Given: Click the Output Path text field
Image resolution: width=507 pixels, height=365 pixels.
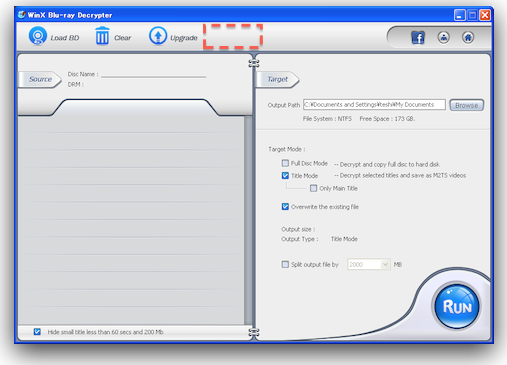Looking at the screenshot, I should coord(374,105).
